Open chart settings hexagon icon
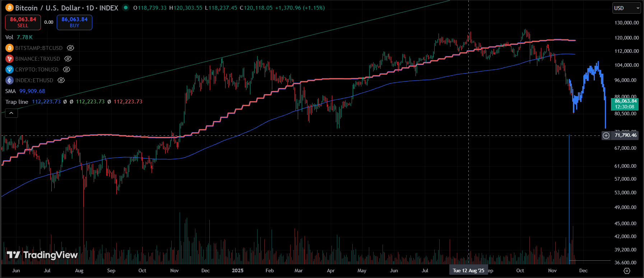Screen dimensions: 644x278 (x=627, y=271)
